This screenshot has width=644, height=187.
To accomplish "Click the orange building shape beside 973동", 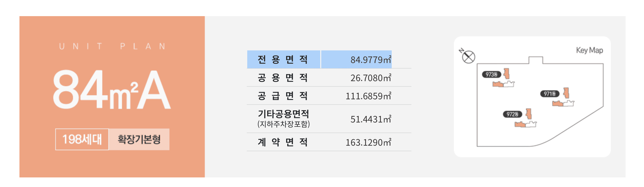I will click(x=506, y=74).
